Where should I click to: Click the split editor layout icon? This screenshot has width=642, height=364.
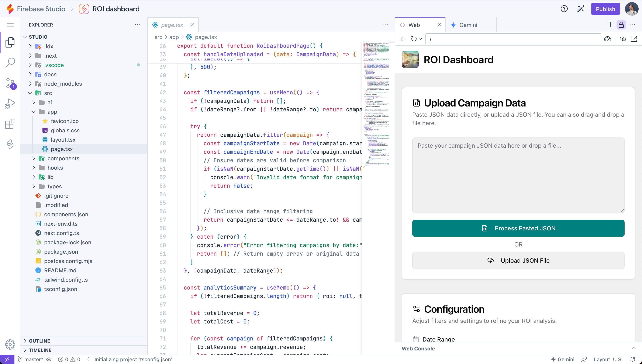[610, 25]
